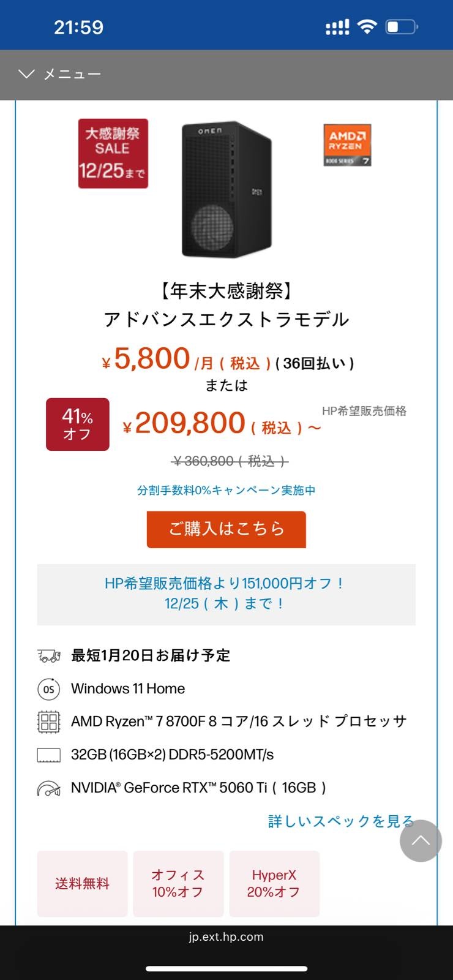Select the HyperX 20%オフ tag
Viewport: 453px width, 980px height.
click(x=274, y=883)
